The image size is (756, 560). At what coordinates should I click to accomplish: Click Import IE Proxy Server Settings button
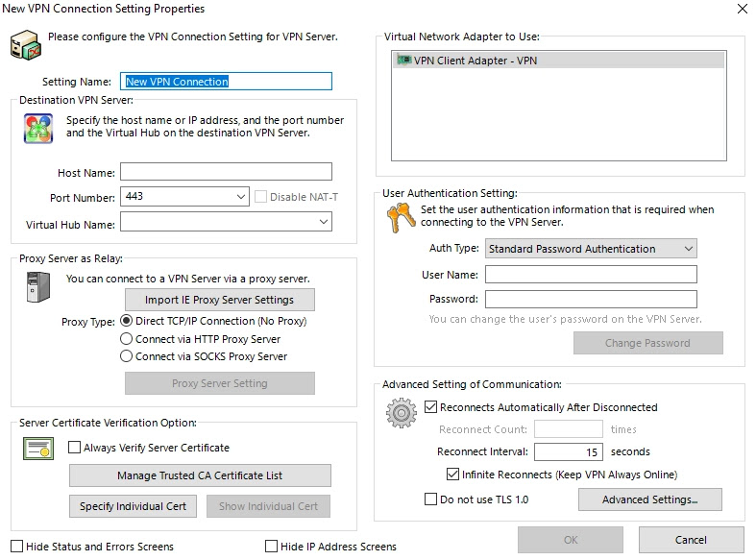pyautogui.click(x=219, y=300)
